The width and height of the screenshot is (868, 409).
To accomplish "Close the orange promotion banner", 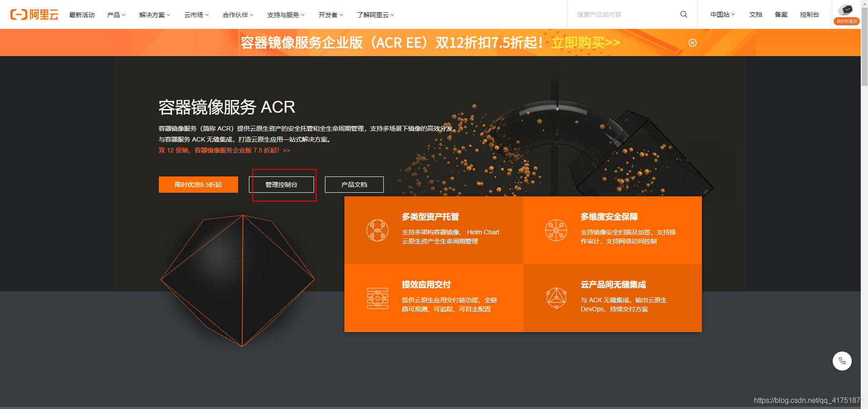I will tap(692, 43).
